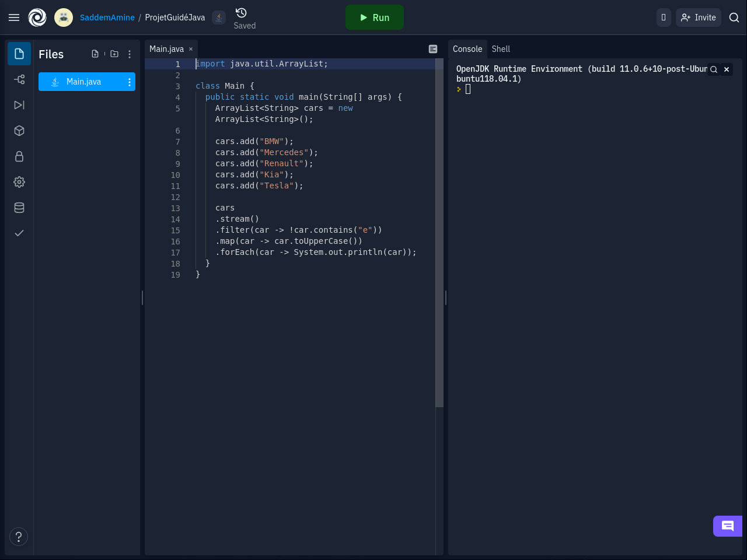
Task: Click the ProjetGuidéJava project name
Action: pos(175,17)
